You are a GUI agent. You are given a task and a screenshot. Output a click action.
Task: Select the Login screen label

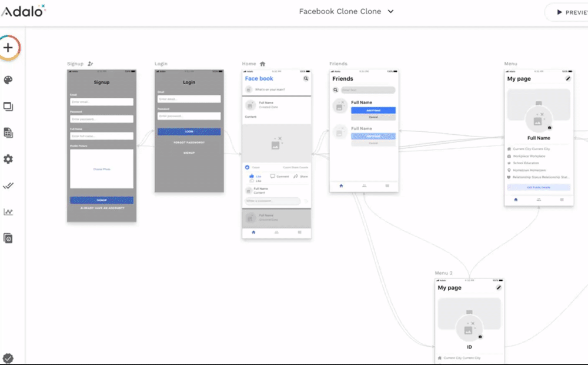pyautogui.click(x=161, y=64)
